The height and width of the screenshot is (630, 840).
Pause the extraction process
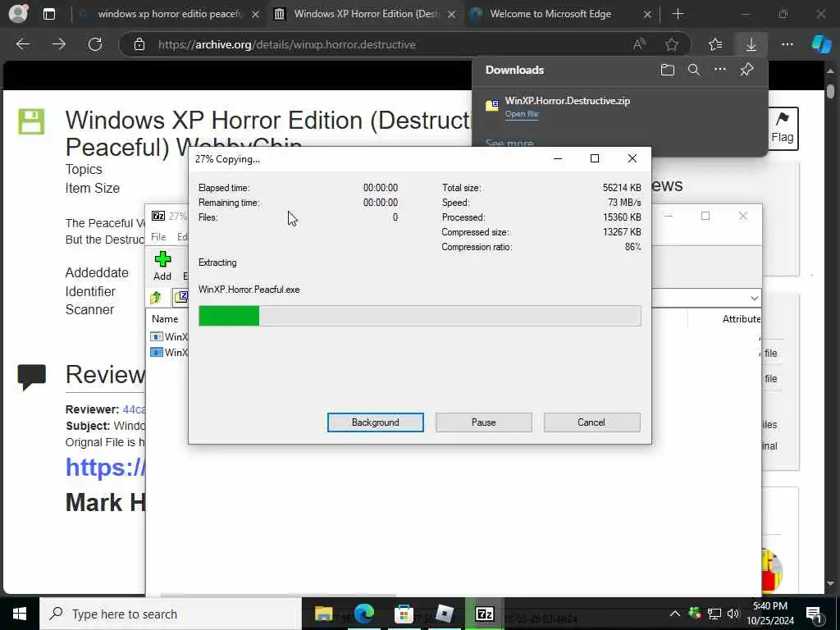point(483,422)
